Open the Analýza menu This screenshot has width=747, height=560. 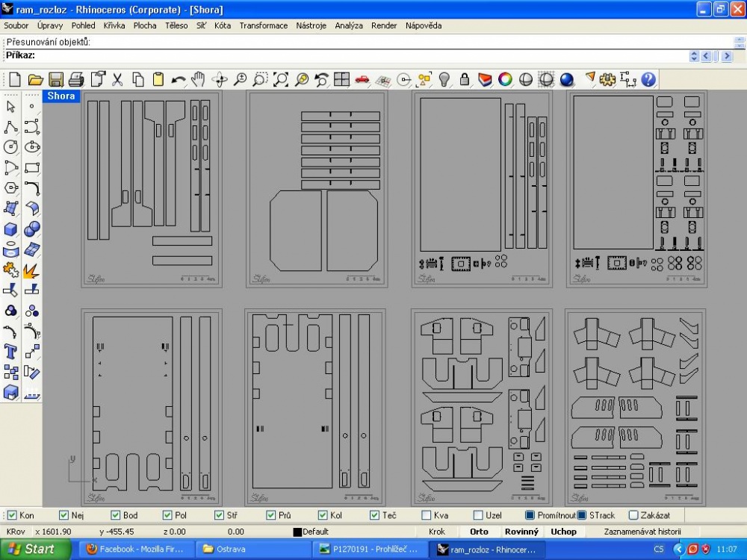click(x=349, y=25)
